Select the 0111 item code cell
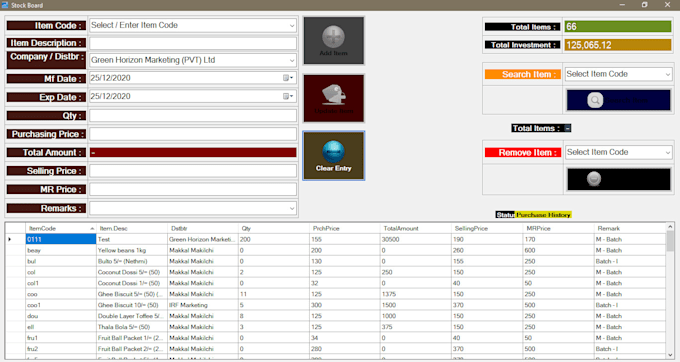This screenshot has width=680, height=362. pyautogui.click(x=61, y=239)
